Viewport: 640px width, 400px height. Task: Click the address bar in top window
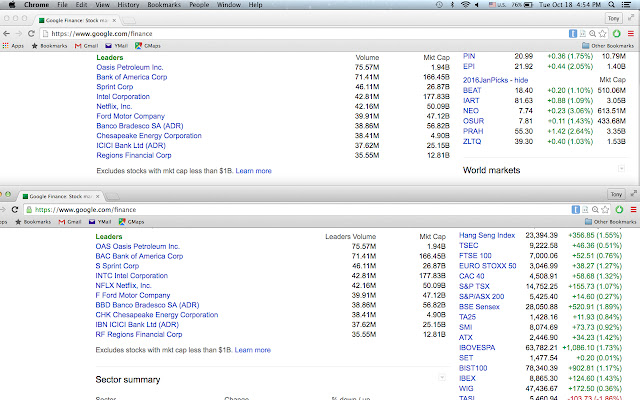302,33
